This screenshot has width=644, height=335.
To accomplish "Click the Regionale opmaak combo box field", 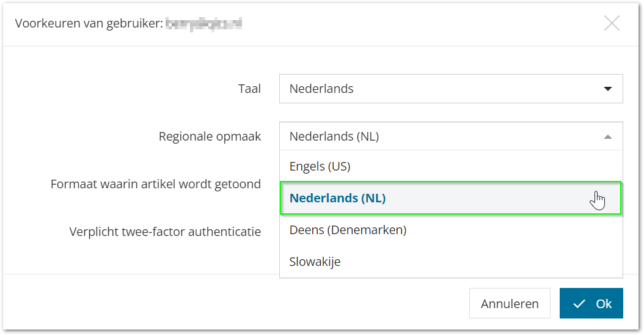I will (451, 136).
